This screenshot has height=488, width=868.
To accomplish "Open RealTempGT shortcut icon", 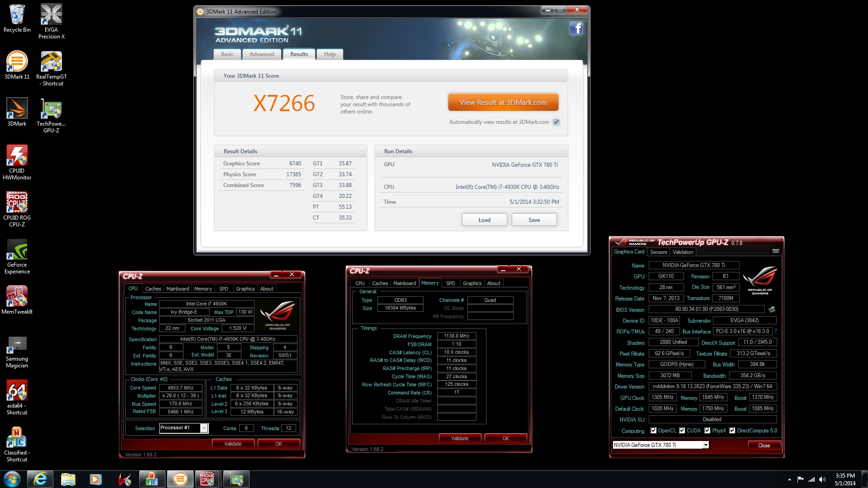I will point(51,68).
